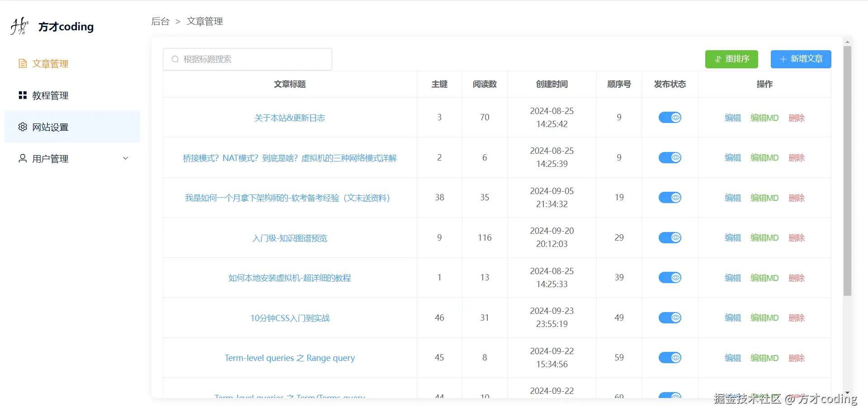Click 编辑 for 入门级-知识图谱预览
868x417 pixels.
pos(733,237)
